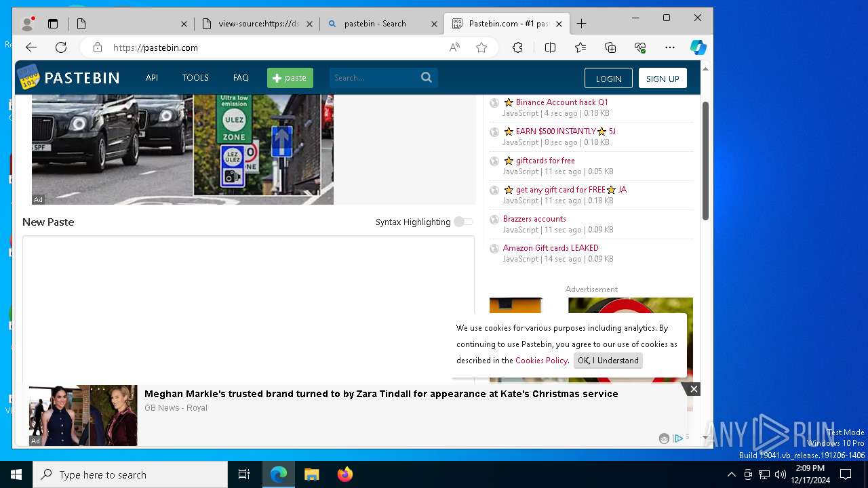
Task: Click the taskbar clock showing 2:09 PM
Action: (810, 474)
